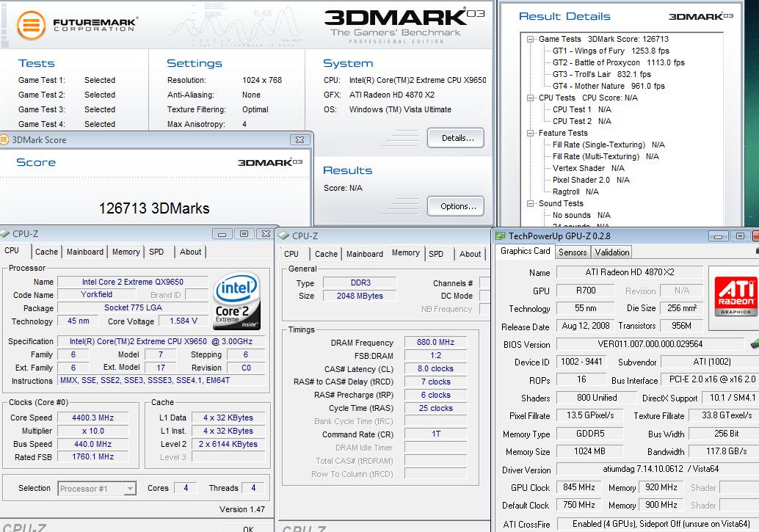Click the CAS# Latency 8.0 clocks value

tap(435, 369)
